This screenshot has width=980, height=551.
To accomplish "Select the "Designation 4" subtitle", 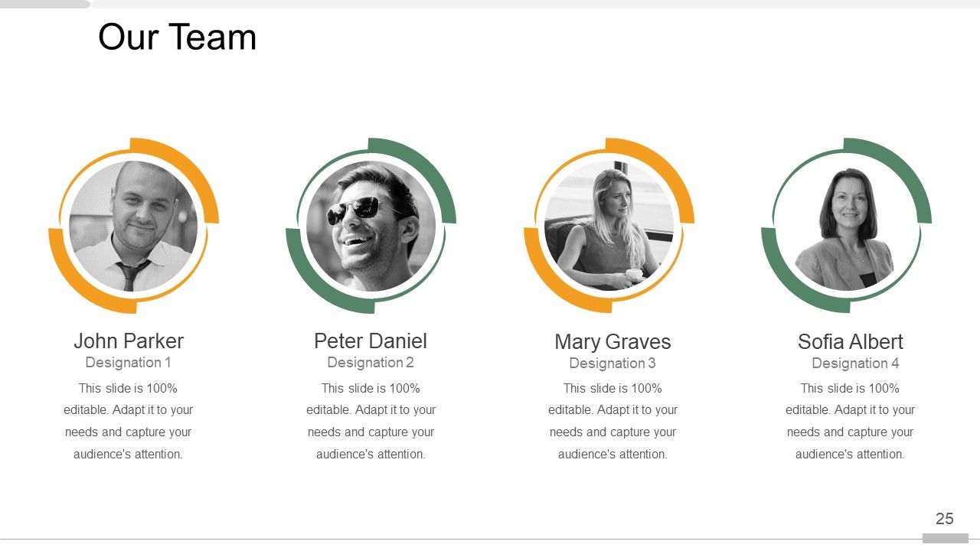I will point(855,364).
